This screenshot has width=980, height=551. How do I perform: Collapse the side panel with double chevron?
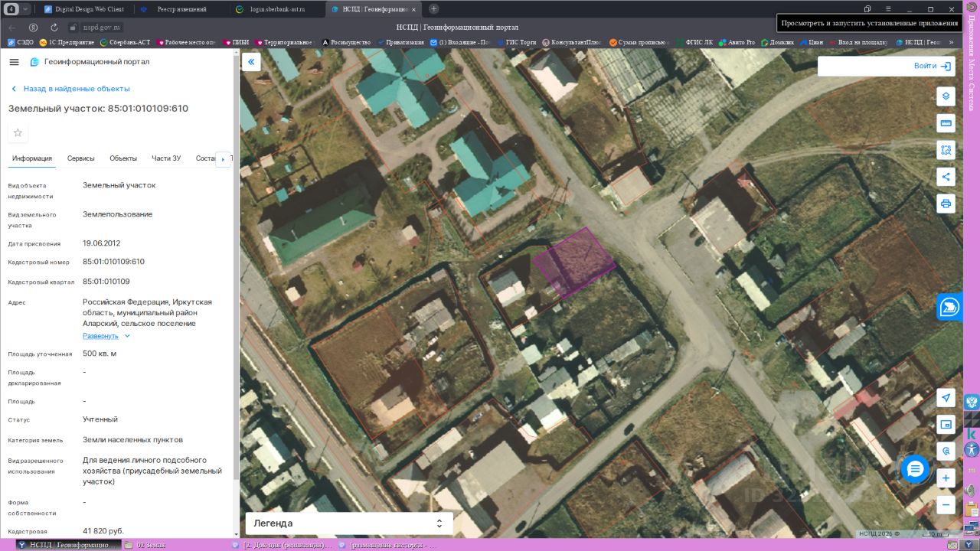(251, 62)
